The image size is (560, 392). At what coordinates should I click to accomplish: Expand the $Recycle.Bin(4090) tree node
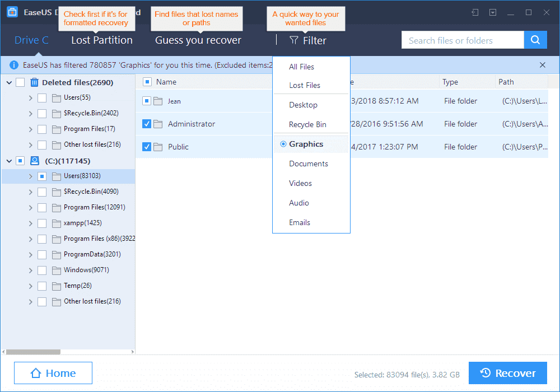(x=31, y=192)
